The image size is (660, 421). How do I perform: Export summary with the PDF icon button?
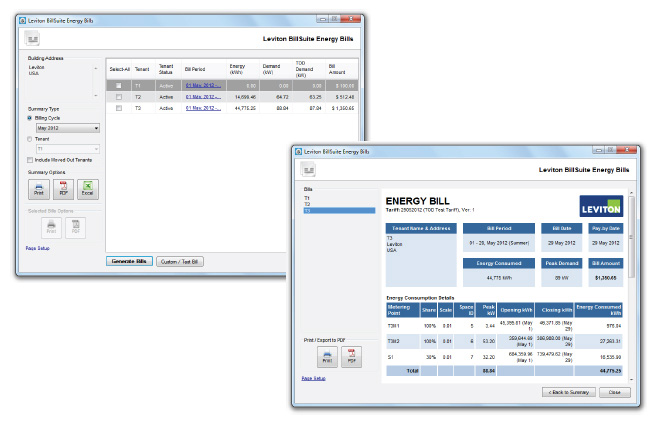pos(64,189)
